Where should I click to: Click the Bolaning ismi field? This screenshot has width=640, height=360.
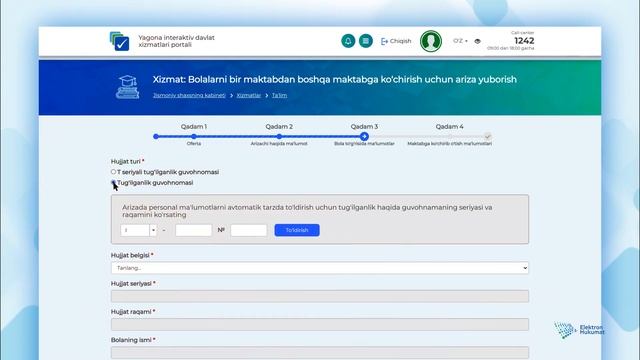point(320,352)
